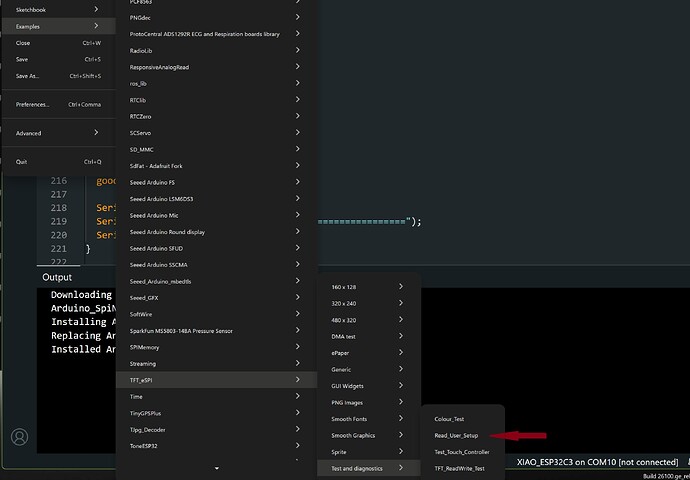The width and height of the screenshot is (690, 480).
Task: Expand the 160 x 128 examples folder
Action: click(369, 287)
